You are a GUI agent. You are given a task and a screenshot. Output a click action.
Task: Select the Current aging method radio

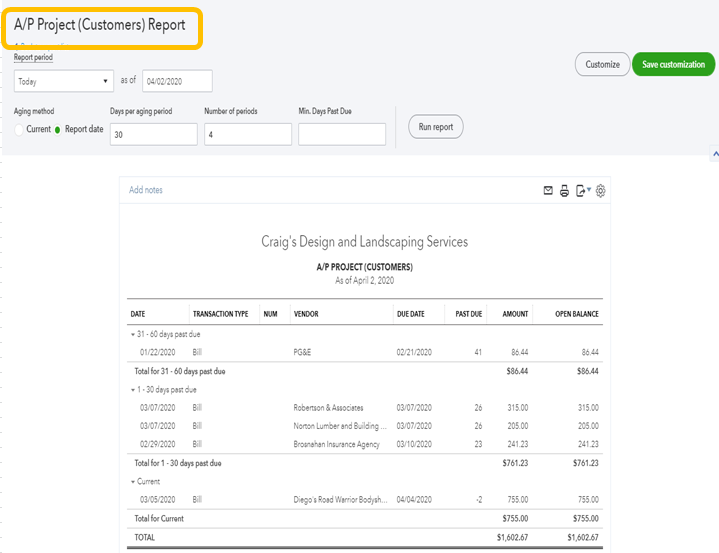(x=19, y=130)
